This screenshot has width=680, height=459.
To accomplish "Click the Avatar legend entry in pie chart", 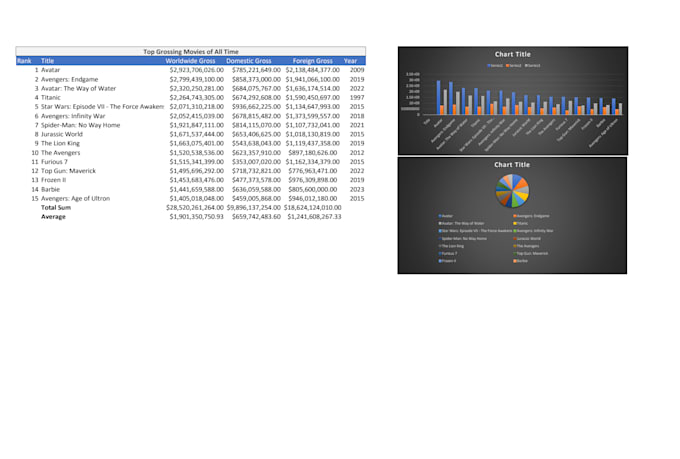I will [x=446, y=216].
